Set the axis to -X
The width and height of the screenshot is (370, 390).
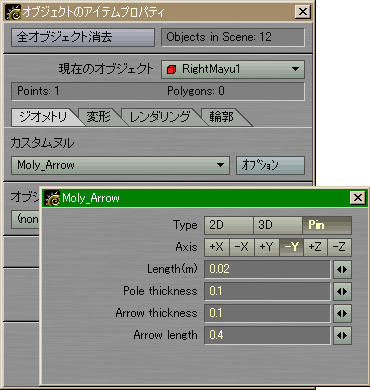(242, 247)
